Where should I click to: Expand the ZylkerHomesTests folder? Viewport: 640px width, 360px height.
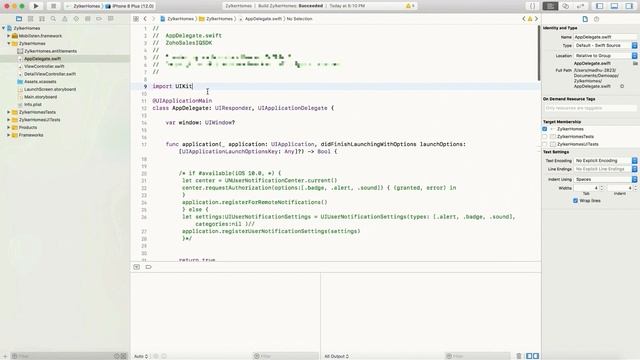coord(9,112)
